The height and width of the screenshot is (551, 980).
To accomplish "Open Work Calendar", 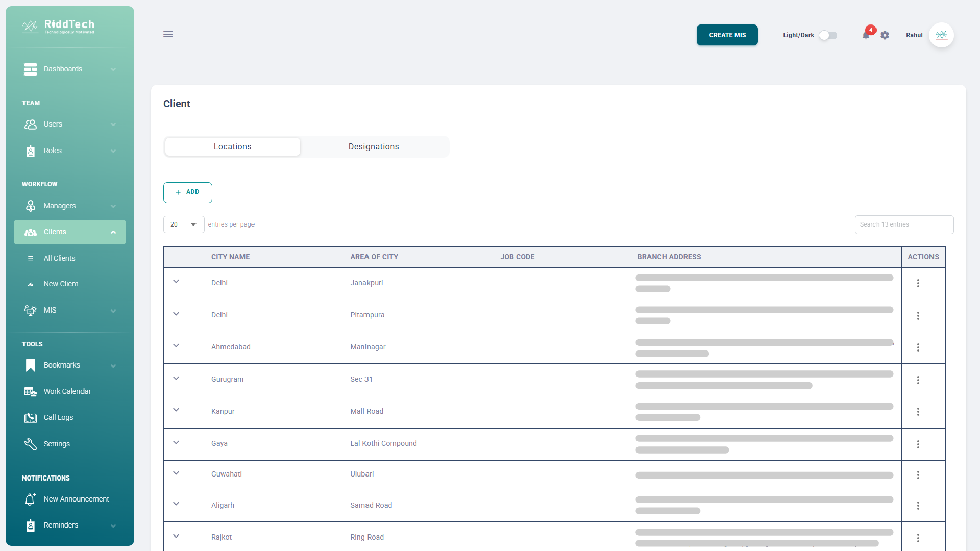I will tap(70, 391).
